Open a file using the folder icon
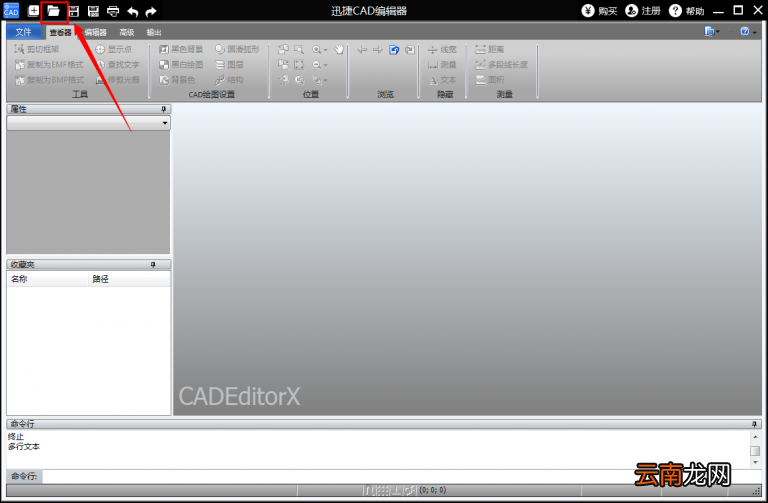This screenshot has width=768, height=503. [x=54, y=11]
